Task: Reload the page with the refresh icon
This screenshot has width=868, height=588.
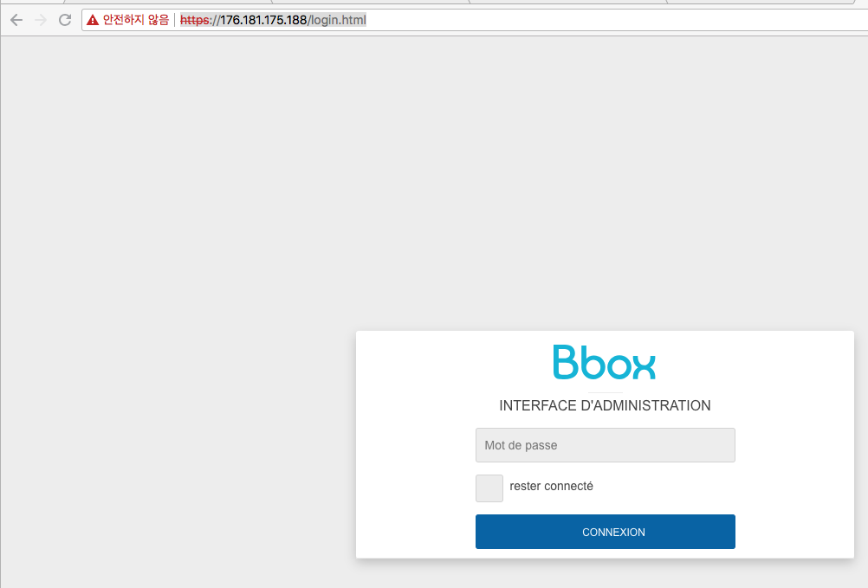Action: coord(65,21)
